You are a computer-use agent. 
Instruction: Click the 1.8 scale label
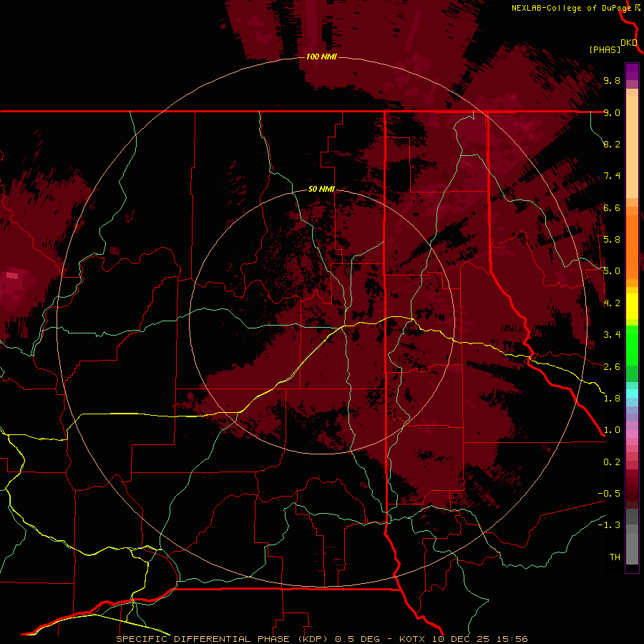click(x=612, y=399)
